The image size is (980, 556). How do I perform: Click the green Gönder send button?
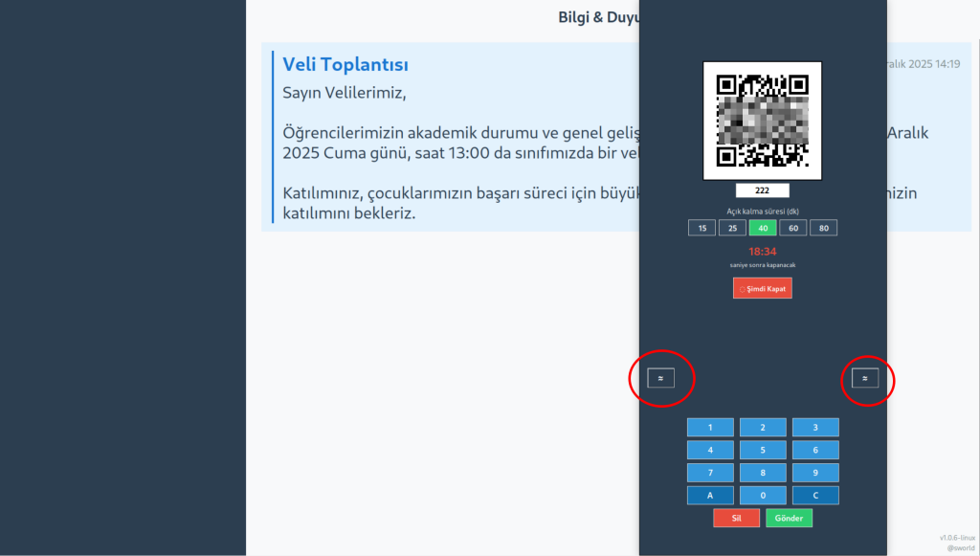(789, 518)
